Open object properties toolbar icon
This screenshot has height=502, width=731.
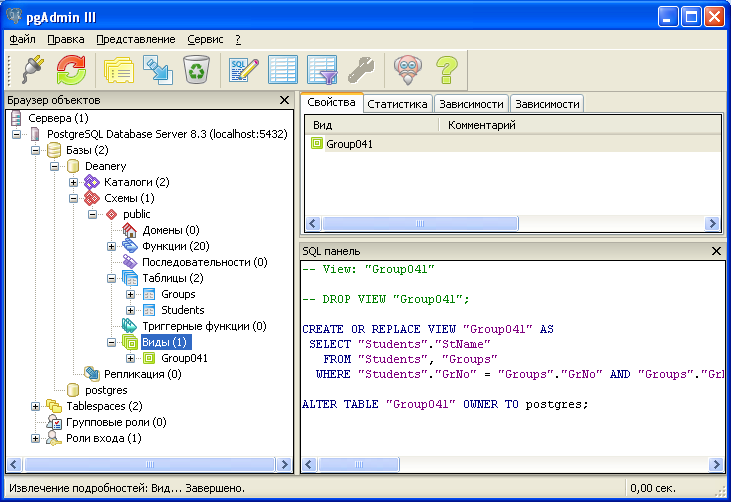[x=119, y=70]
